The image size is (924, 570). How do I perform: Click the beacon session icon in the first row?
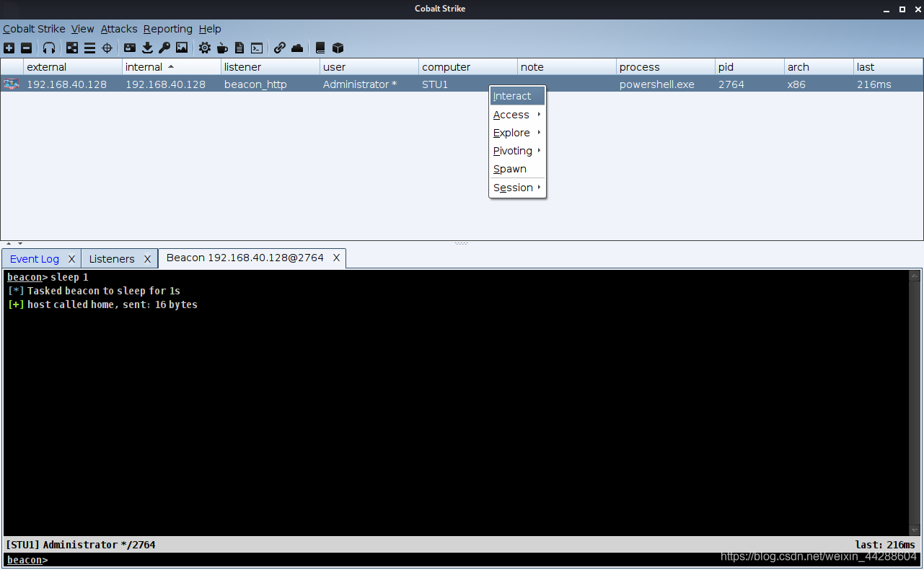click(11, 84)
